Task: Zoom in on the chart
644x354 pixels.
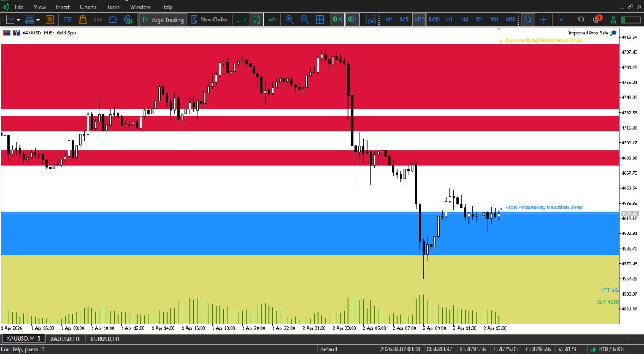Action: click(290, 19)
